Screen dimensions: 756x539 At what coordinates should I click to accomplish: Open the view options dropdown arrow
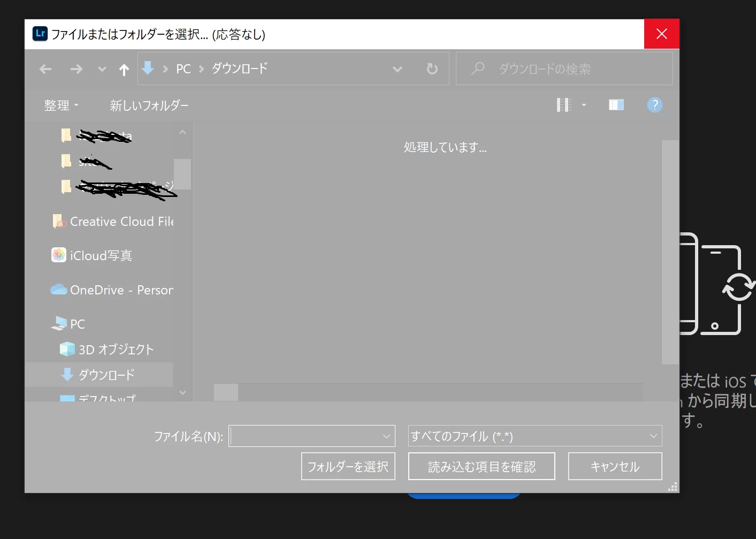[584, 105]
